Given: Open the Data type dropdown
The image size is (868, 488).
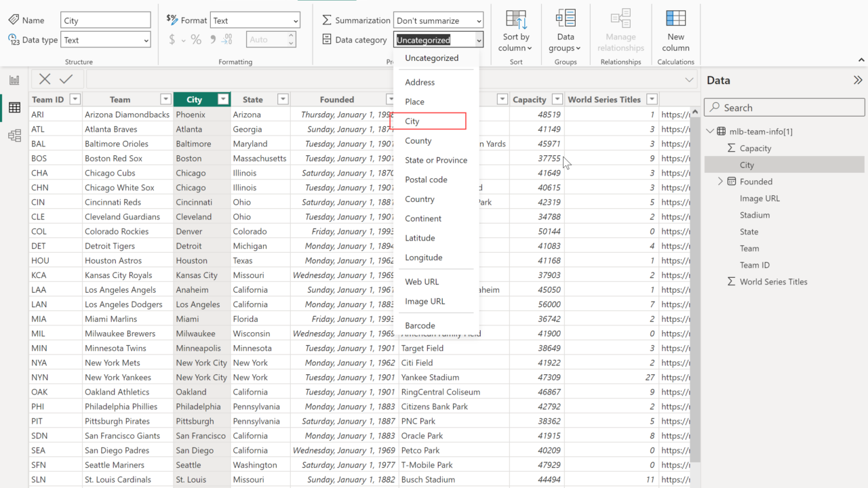Looking at the screenshot, I should click(x=106, y=40).
